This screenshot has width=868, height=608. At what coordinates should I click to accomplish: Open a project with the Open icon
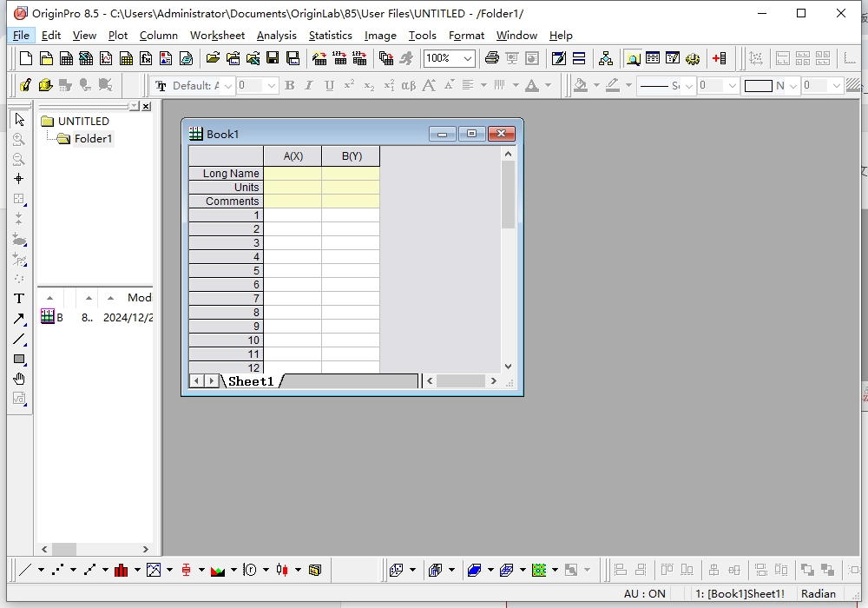tap(213, 58)
